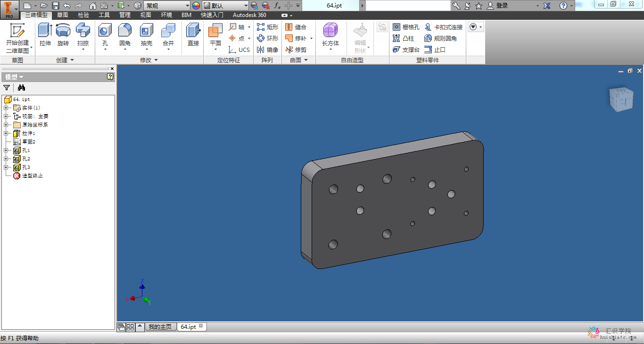Open the Help question mark button
Viewport: 644px width, 344px height.
point(563,6)
